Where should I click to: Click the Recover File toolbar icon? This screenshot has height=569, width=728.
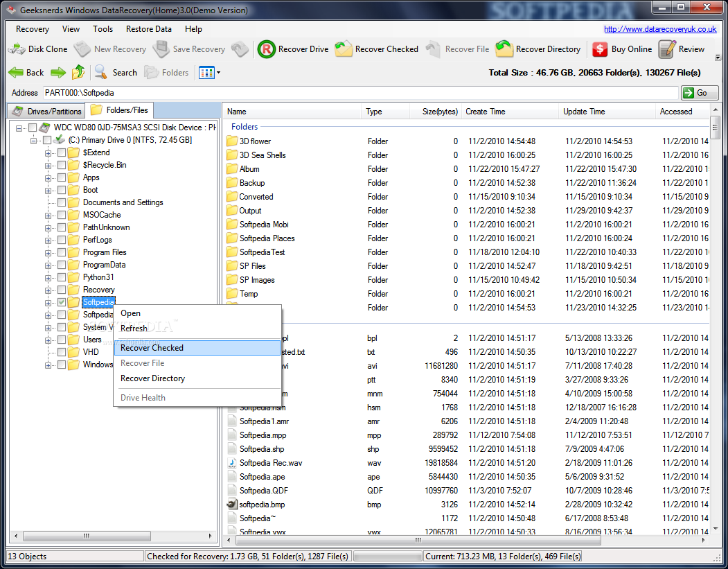pos(433,49)
